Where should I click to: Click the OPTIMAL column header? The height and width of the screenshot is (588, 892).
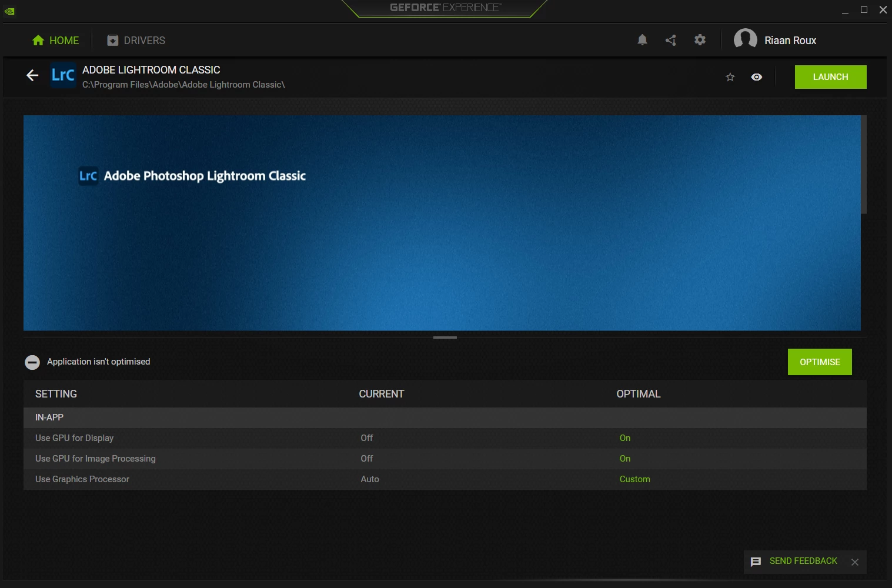639,394
